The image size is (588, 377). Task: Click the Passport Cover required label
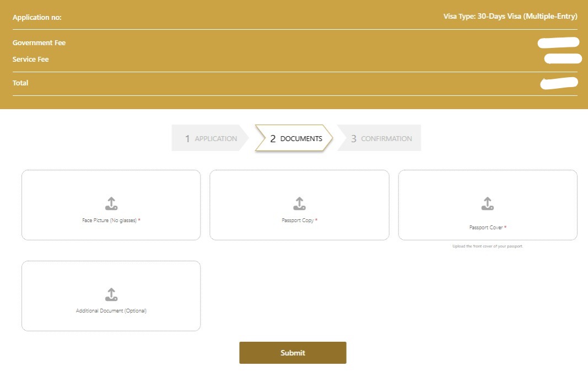point(487,227)
